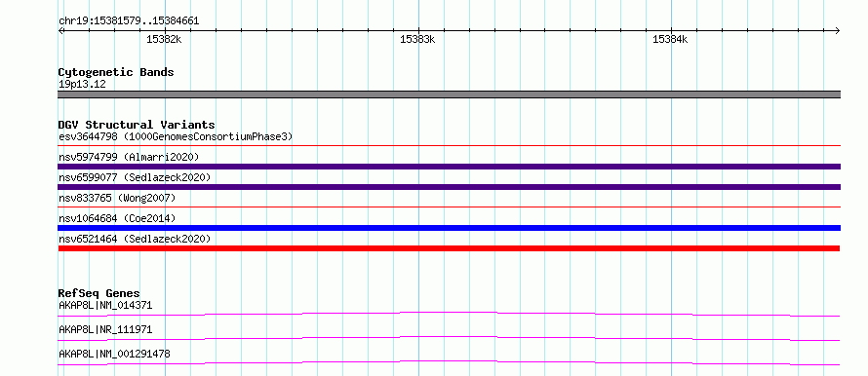Click the 19p13.12 band label
The height and width of the screenshot is (376, 868).
[x=82, y=85]
